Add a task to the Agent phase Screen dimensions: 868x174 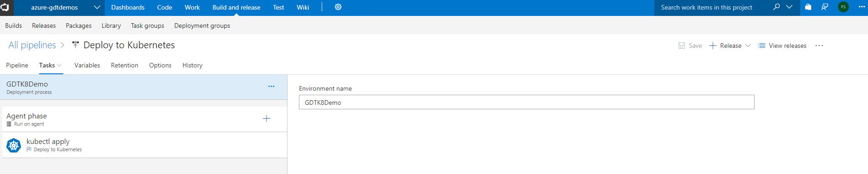click(267, 118)
